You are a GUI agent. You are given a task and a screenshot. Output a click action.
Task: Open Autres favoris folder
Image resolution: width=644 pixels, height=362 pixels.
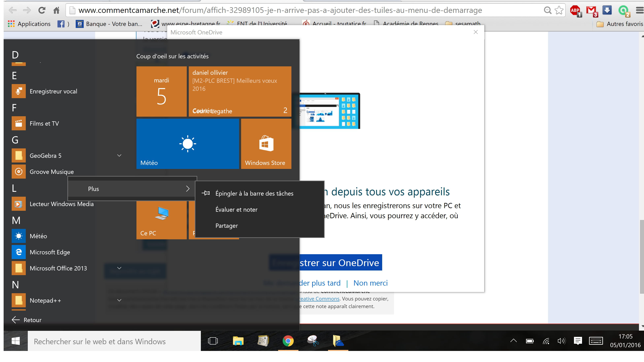619,24
